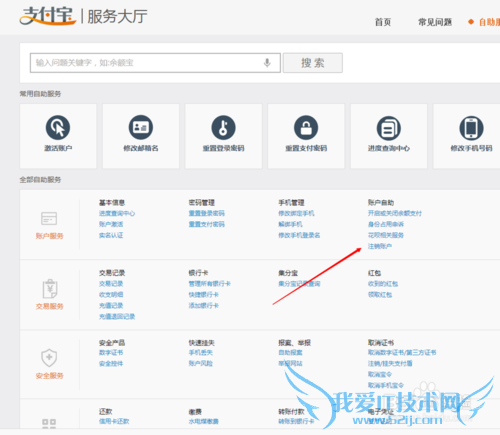Open the 手机丢失 link
Screen dimensions: 500x435
201,353
